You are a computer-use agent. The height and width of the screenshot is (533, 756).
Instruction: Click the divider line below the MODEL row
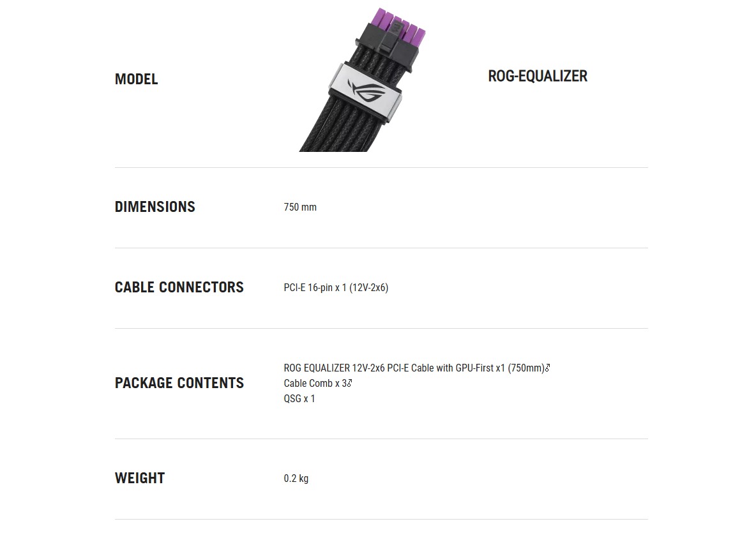[381, 168]
